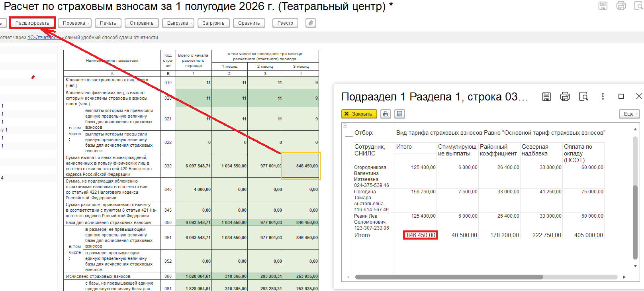Viewport: 644px width, 291px height.
Task: Click the scroll right arrow in detail window
Action: pos(624,277)
